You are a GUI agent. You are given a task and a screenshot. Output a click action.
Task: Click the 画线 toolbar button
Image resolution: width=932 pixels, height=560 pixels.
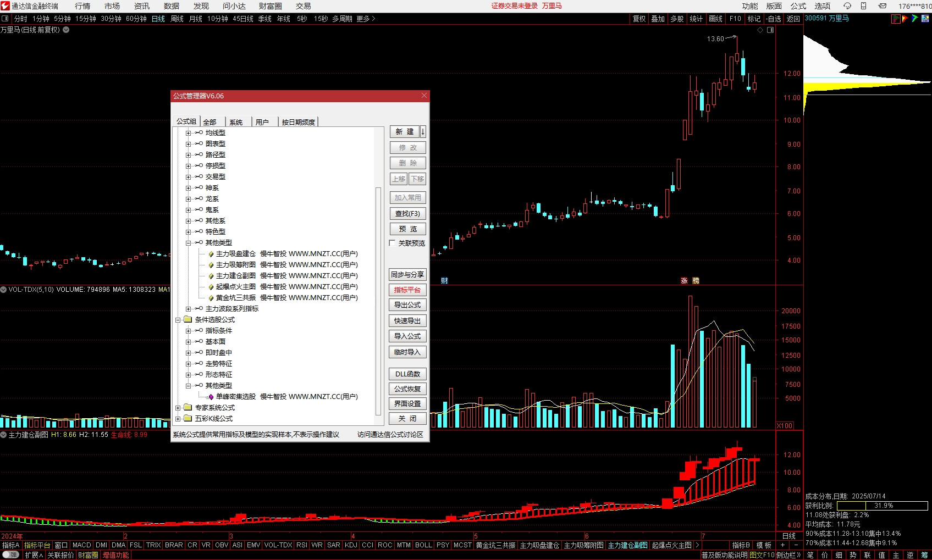click(x=715, y=19)
